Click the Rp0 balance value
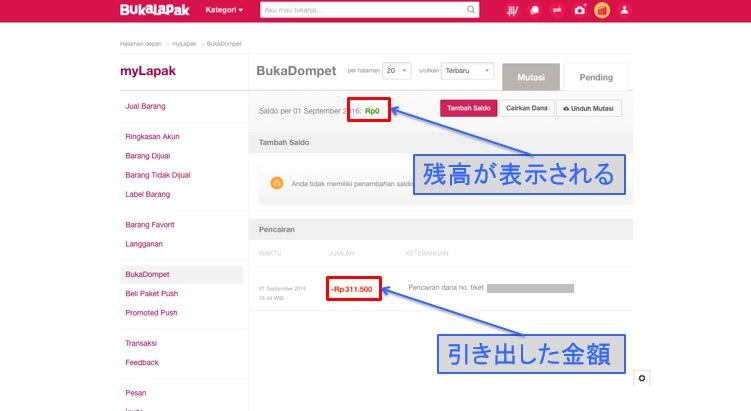Screen dimensions: 751x411 tap(372, 111)
